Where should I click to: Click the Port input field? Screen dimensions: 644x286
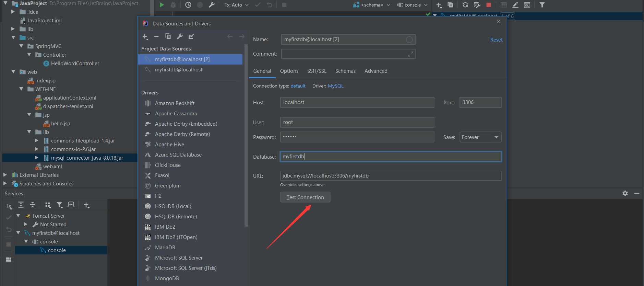pos(480,102)
